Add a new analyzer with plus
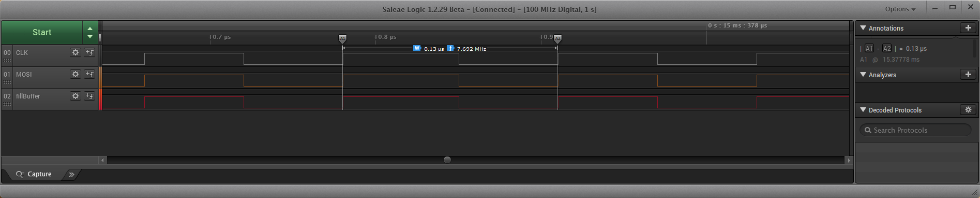 [968, 75]
